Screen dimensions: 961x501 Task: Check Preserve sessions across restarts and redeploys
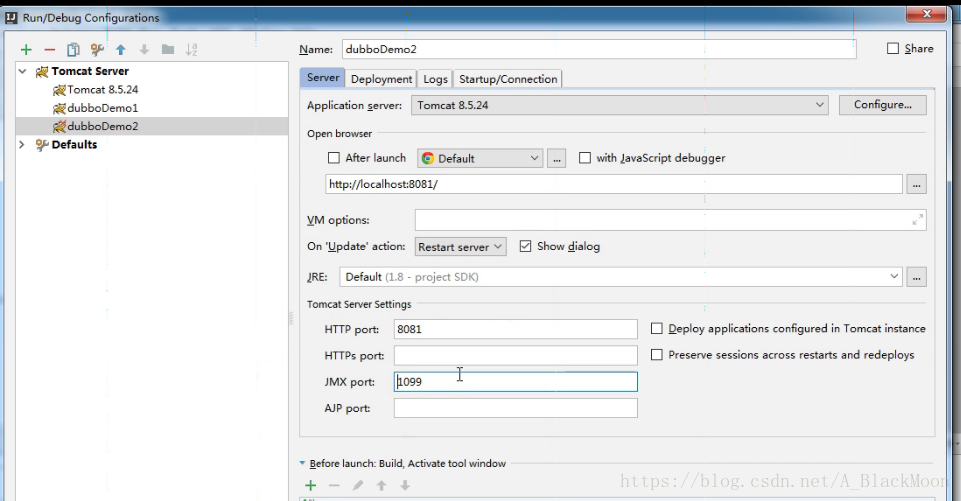point(656,355)
